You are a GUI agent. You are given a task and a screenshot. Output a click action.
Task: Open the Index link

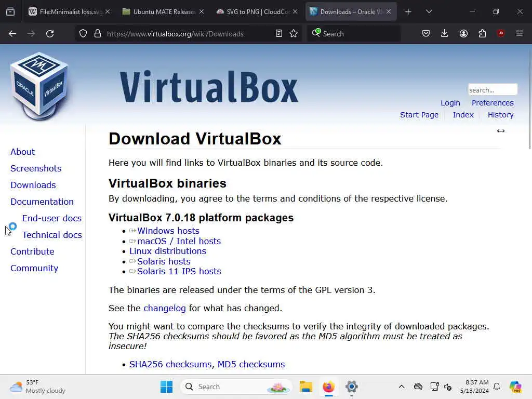[x=463, y=115]
